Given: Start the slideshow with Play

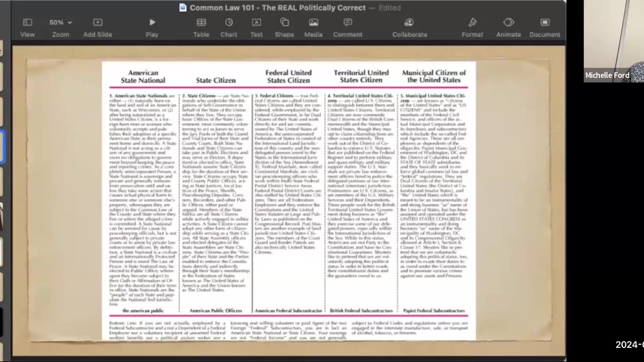Looking at the screenshot, I should pyautogui.click(x=152, y=28).
